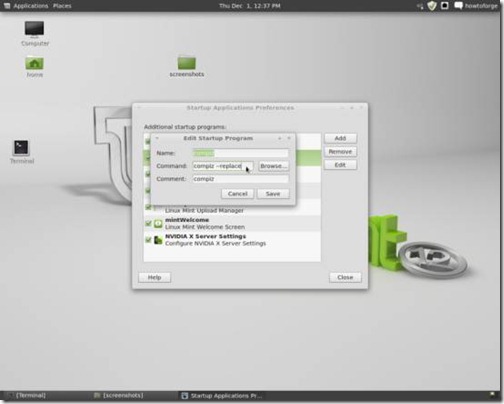Screen dimensions: 504x404
Task: Cancel the Edit Startup Program dialog
Action: tap(237, 194)
